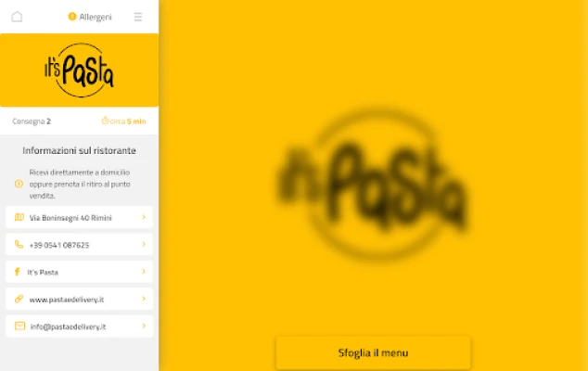Click the It's Pasta logo banner
The width and height of the screenshot is (588, 371).
(x=79, y=70)
